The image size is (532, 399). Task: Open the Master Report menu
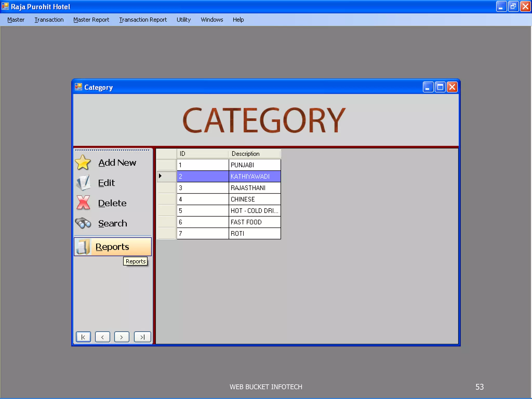click(91, 20)
